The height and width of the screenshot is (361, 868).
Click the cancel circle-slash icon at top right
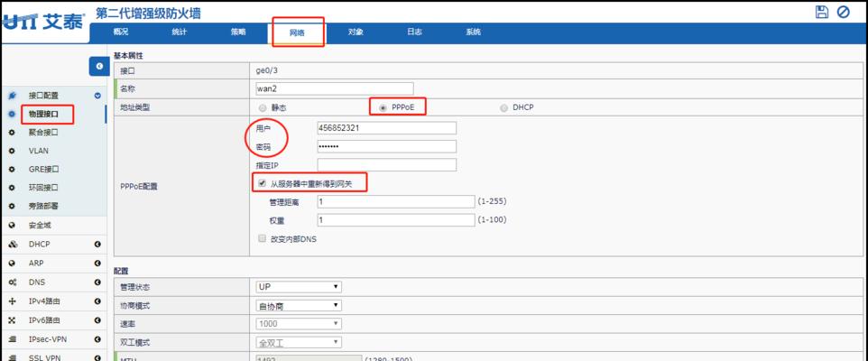point(843,12)
